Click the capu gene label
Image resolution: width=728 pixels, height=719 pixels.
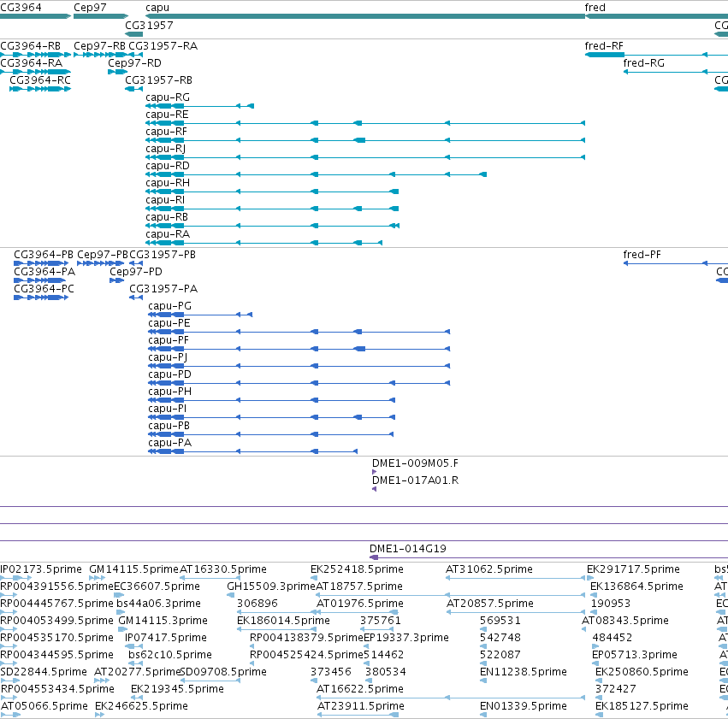157,8
